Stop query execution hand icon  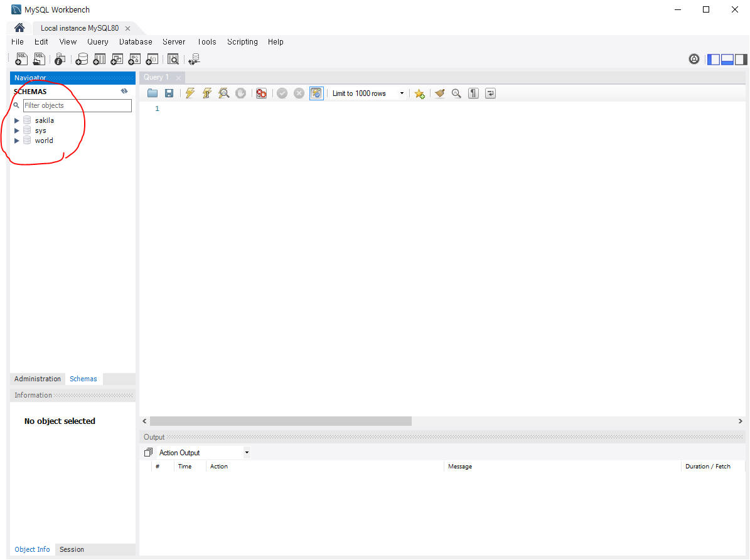point(240,93)
